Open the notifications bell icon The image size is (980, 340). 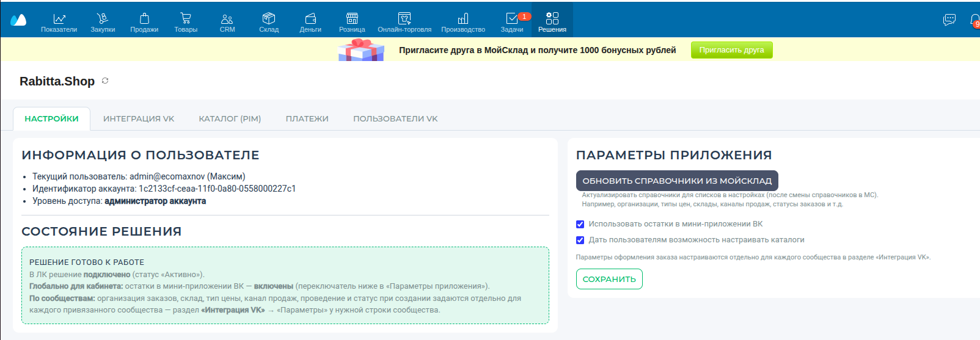975,20
